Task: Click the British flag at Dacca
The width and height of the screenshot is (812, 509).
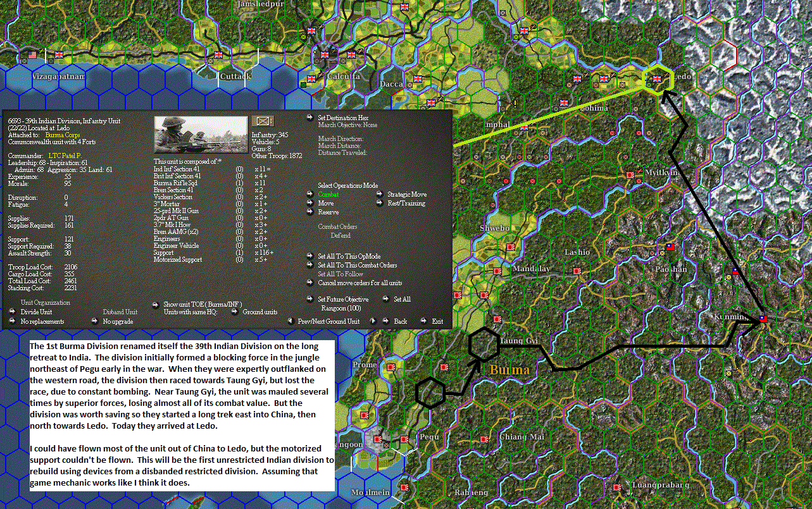Action: click(417, 79)
